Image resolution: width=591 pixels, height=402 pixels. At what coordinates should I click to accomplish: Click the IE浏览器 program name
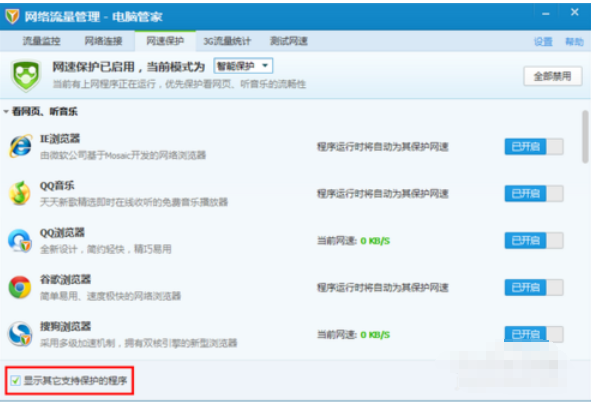60,139
